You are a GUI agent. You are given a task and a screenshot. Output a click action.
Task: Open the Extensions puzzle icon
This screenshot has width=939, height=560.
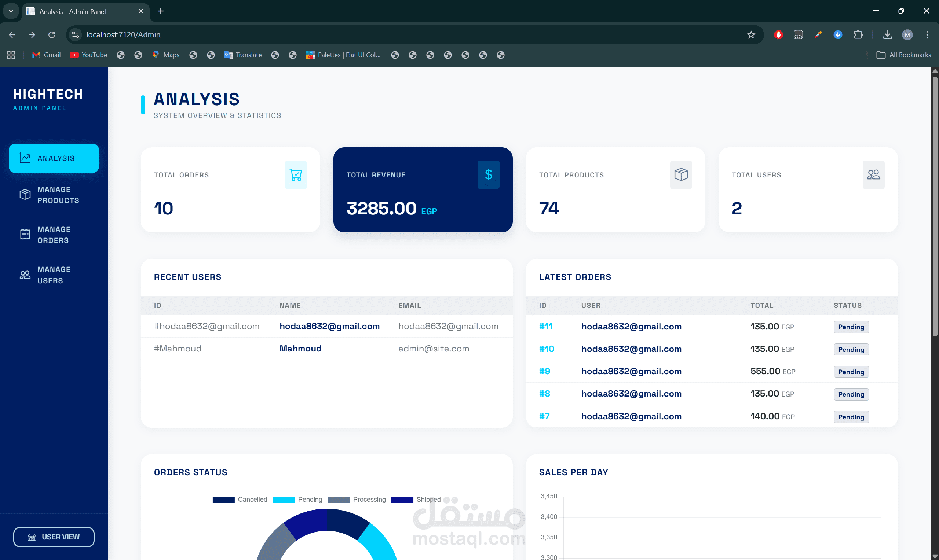click(858, 35)
